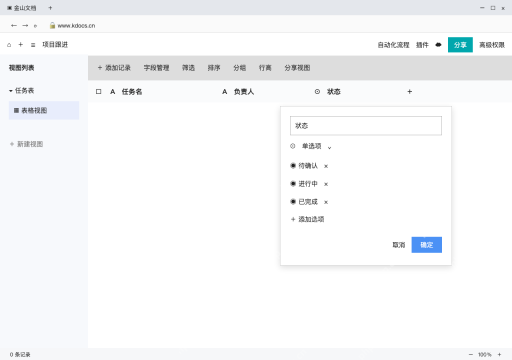Open the 分组 group option
The height and width of the screenshot is (360, 512).
pyautogui.click(x=240, y=68)
